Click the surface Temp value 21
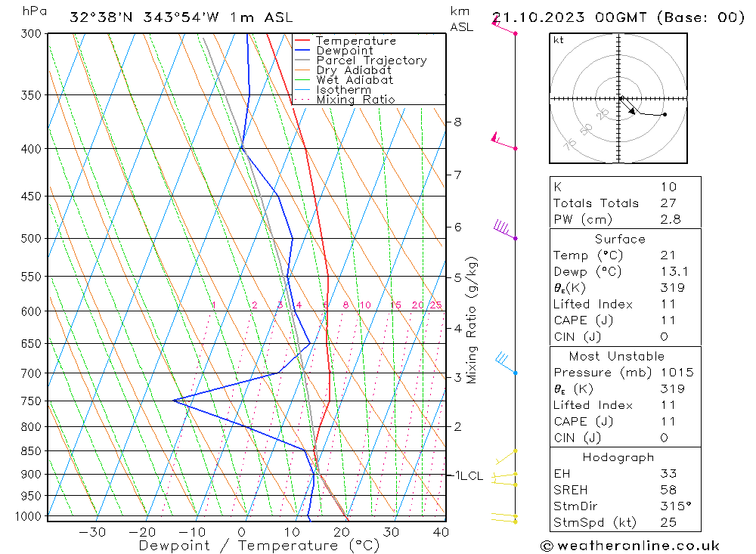 tap(668, 255)
